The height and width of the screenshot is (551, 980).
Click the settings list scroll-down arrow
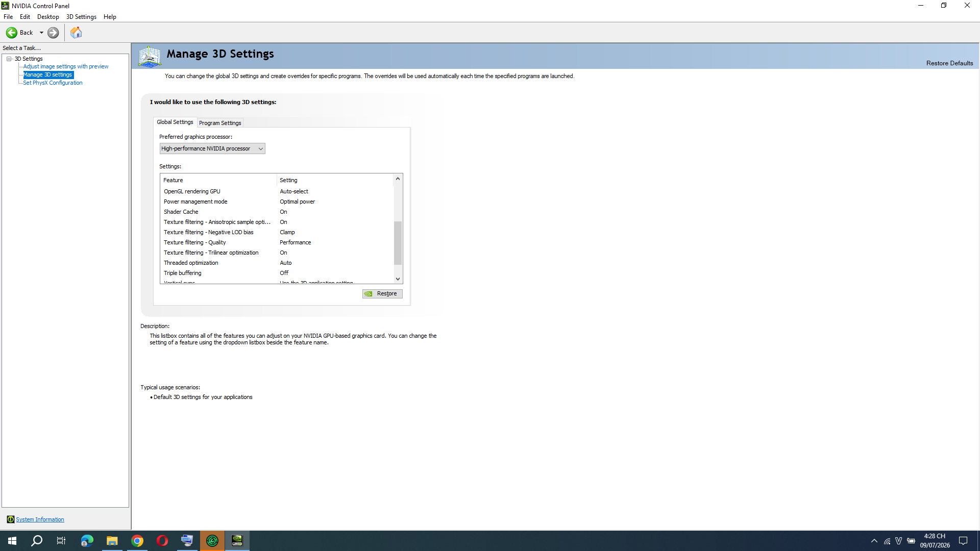(x=398, y=279)
